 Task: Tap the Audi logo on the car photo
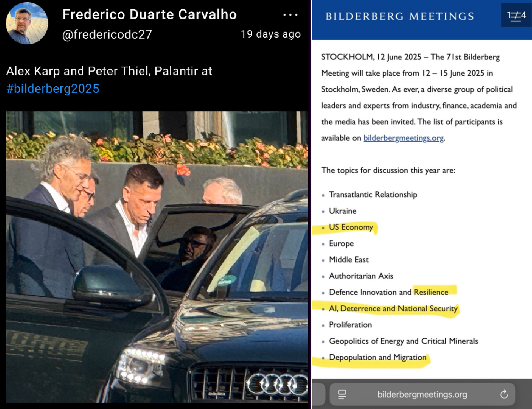click(x=277, y=384)
